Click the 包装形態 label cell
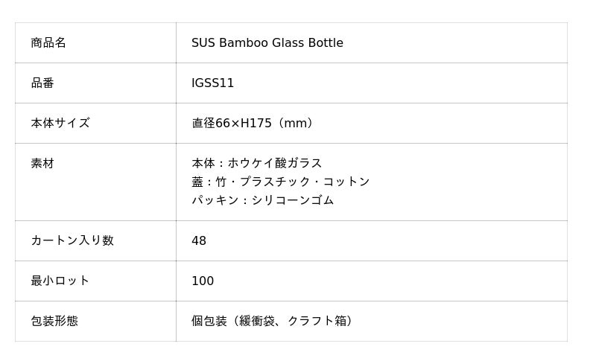Image resolution: width=596 pixels, height=364 pixels. coord(54,322)
